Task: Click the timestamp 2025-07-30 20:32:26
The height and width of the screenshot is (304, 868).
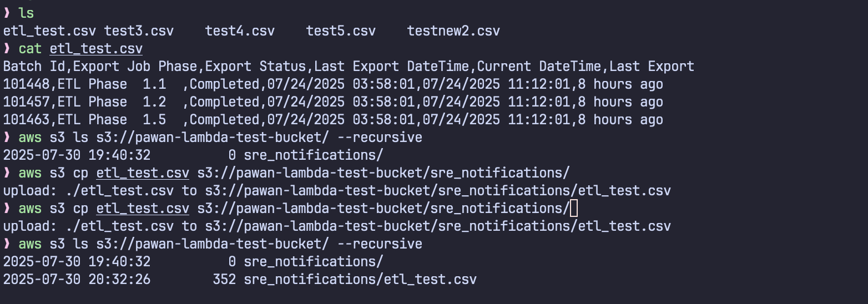Action: [x=77, y=280]
